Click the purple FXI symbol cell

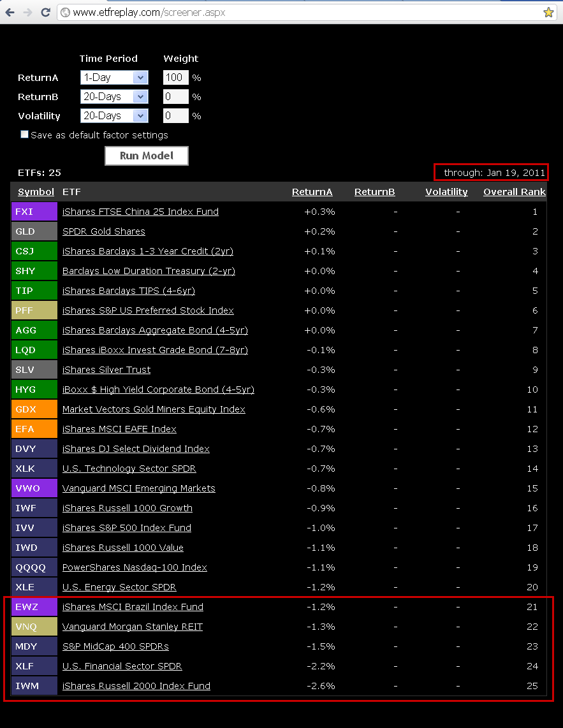tap(34, 212)
